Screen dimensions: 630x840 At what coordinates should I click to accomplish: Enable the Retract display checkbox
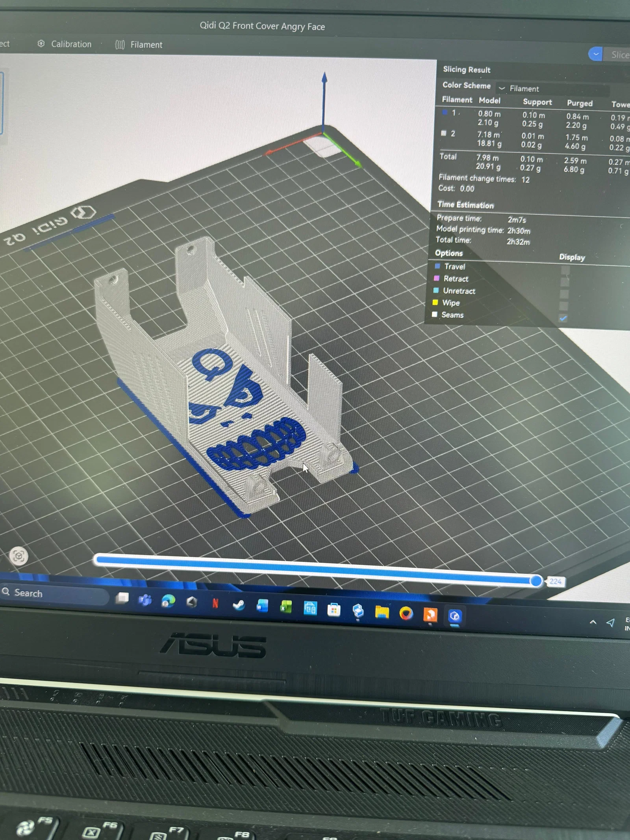click(565, 282)
